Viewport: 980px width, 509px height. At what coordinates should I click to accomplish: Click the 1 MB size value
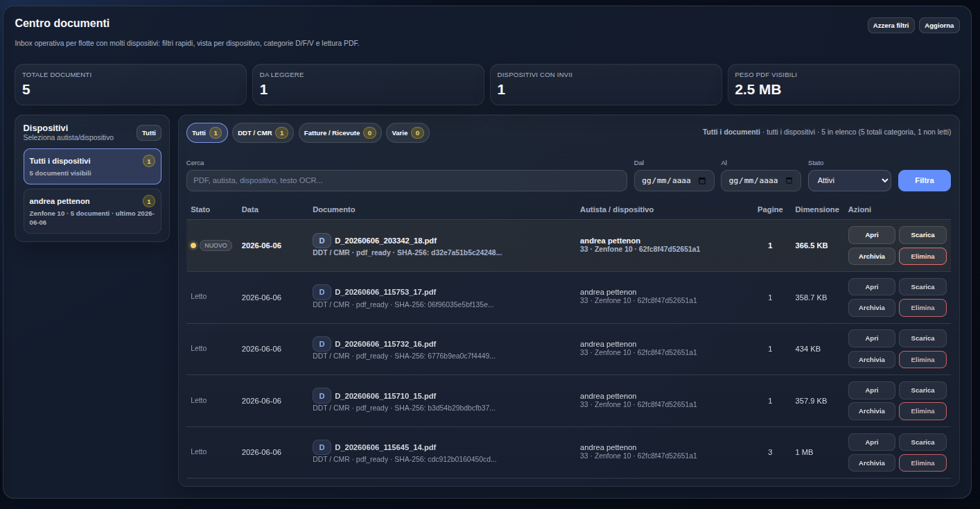tap(804, 452)
